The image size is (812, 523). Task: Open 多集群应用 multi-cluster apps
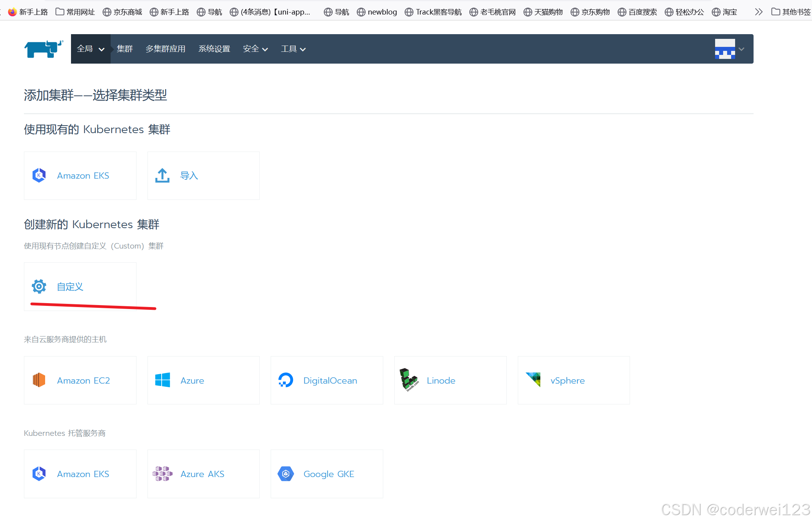[166, 49]
